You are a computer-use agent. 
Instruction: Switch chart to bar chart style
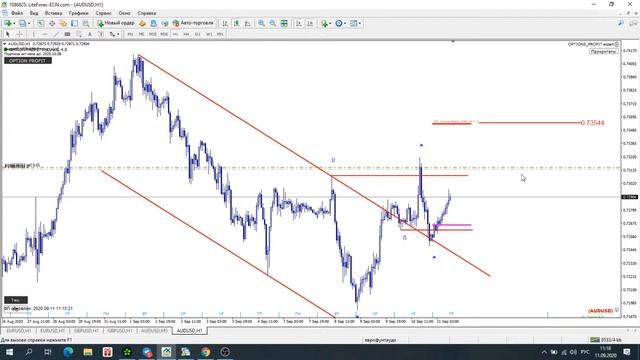point(225,23)
